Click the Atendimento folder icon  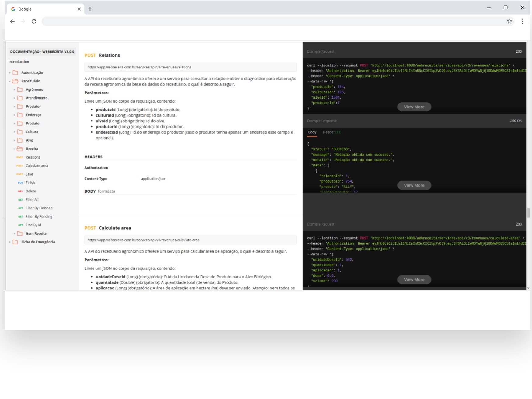pyautogui.click(x=20, y=98)
